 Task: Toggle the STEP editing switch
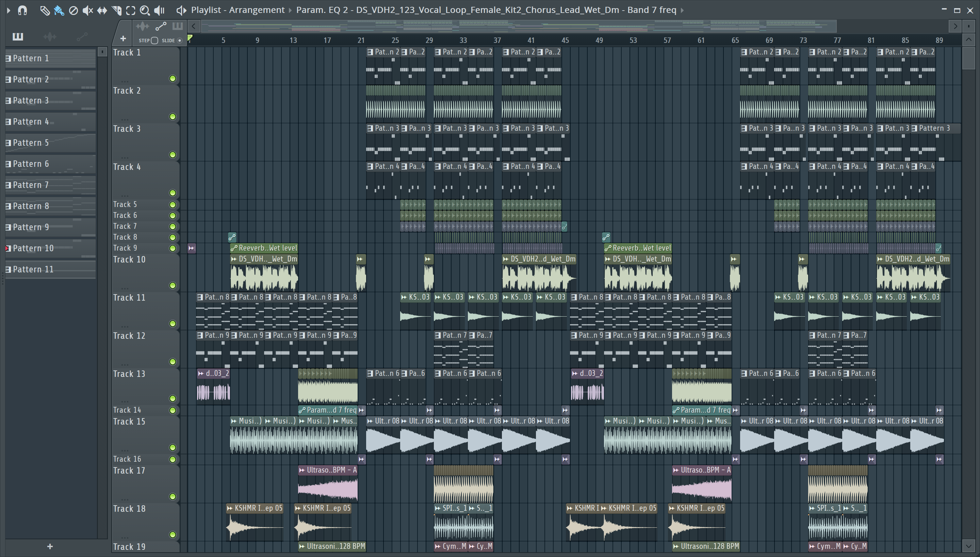coord(154,40)
